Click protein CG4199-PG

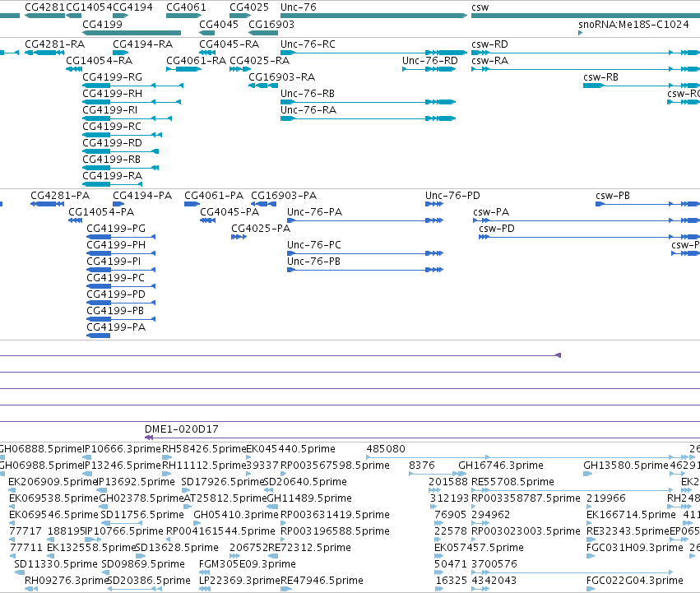pyautogui.click(x=116, y=229)
